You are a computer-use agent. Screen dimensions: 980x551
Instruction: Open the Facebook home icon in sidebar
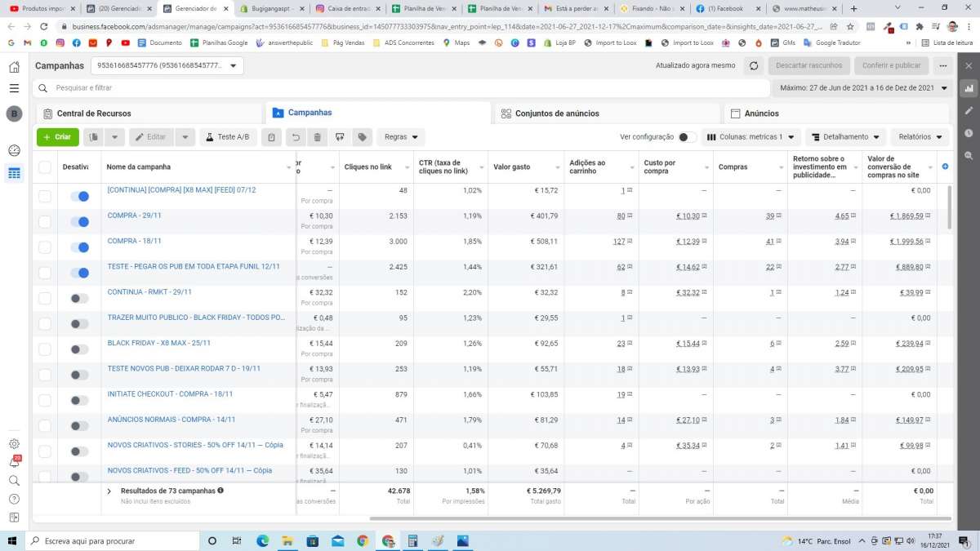click(14, 67)
